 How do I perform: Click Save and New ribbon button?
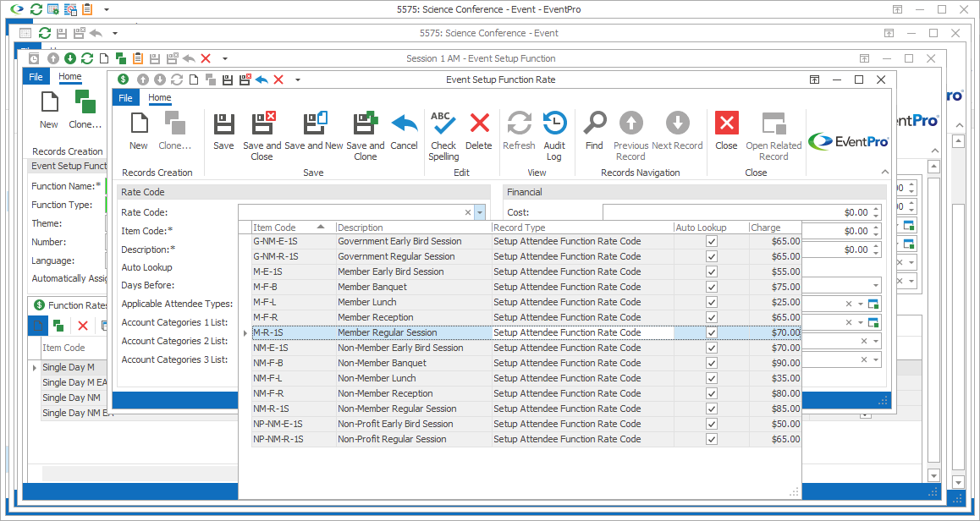click(x=314, y=132)
